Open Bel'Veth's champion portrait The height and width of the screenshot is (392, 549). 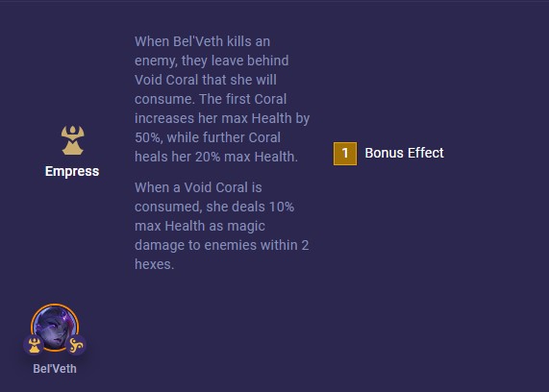[x=55, y=328]
